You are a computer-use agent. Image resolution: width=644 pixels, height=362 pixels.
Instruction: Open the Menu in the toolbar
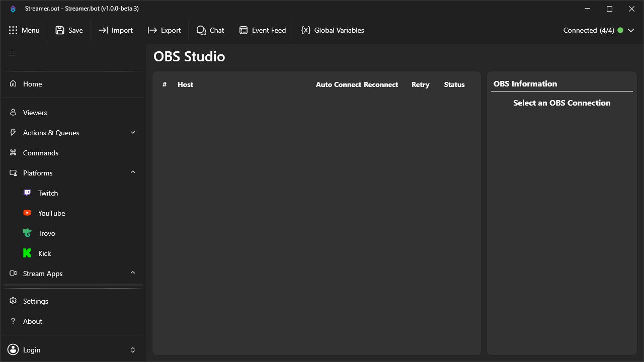pyautogui.click(x=24, y=30)
